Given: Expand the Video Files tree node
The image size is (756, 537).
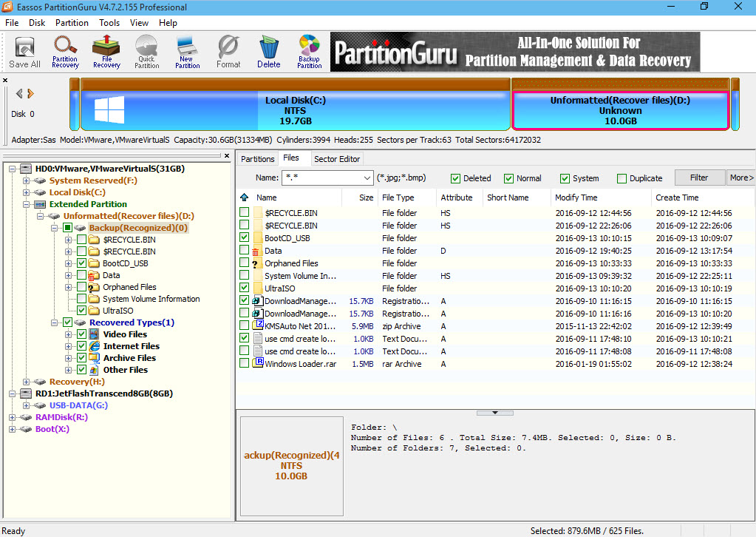Looking at the screenshot, I should pyautogui.click(x=69, y=334).
